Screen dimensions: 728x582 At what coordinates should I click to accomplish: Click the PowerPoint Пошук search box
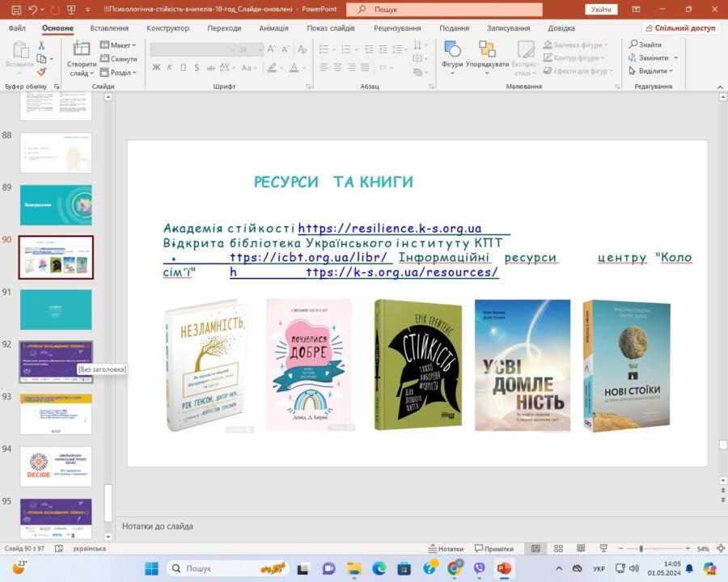444,9
